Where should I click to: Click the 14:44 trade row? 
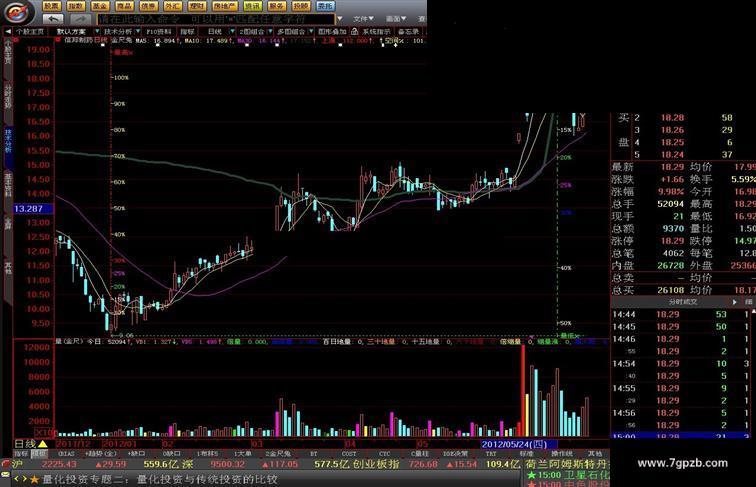681,314
